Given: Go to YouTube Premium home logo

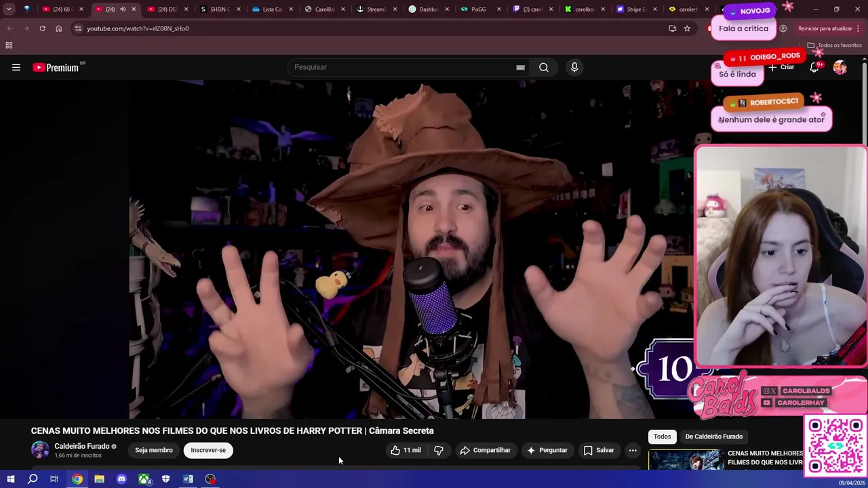Looking at the screenshot, I should [56, 67].
